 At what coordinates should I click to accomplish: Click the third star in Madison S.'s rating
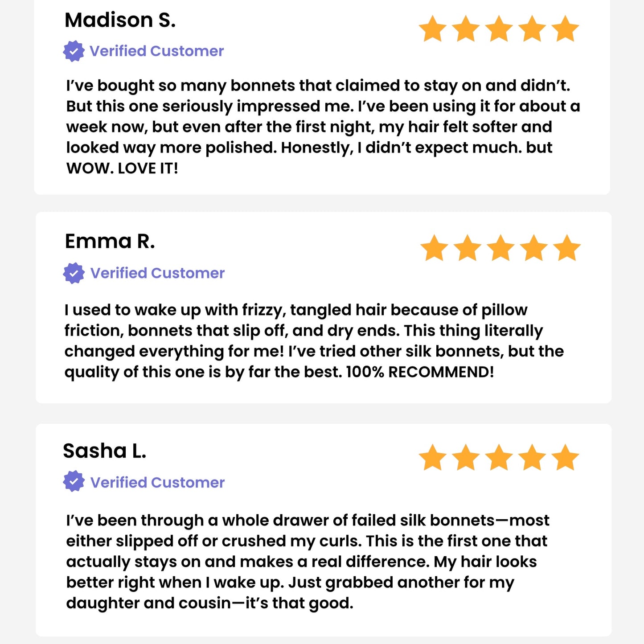[499, 29]
